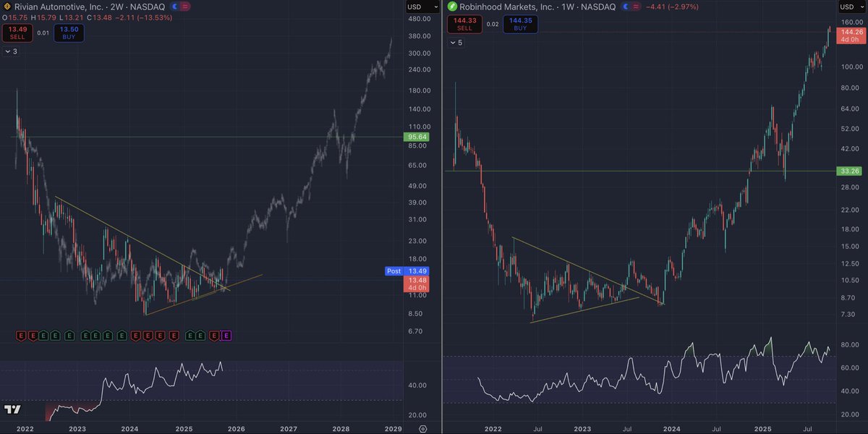Select the purple upcoming earnings marker
Viewport: 868px width, 434px height.
coord(226,336)
